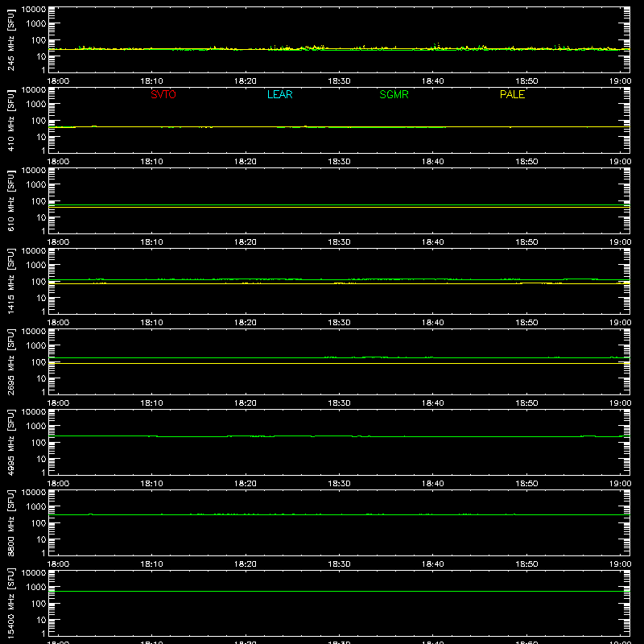This screenshot has width=644, height=644.
Task: Click 18:10 tick under the 610 MHz plot
Action: (151, 242)
